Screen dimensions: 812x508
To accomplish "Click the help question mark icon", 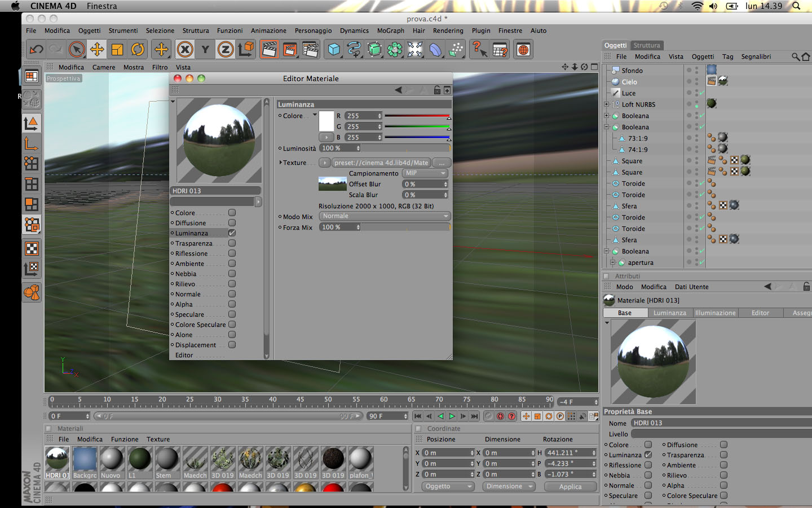I will (479, 50).
